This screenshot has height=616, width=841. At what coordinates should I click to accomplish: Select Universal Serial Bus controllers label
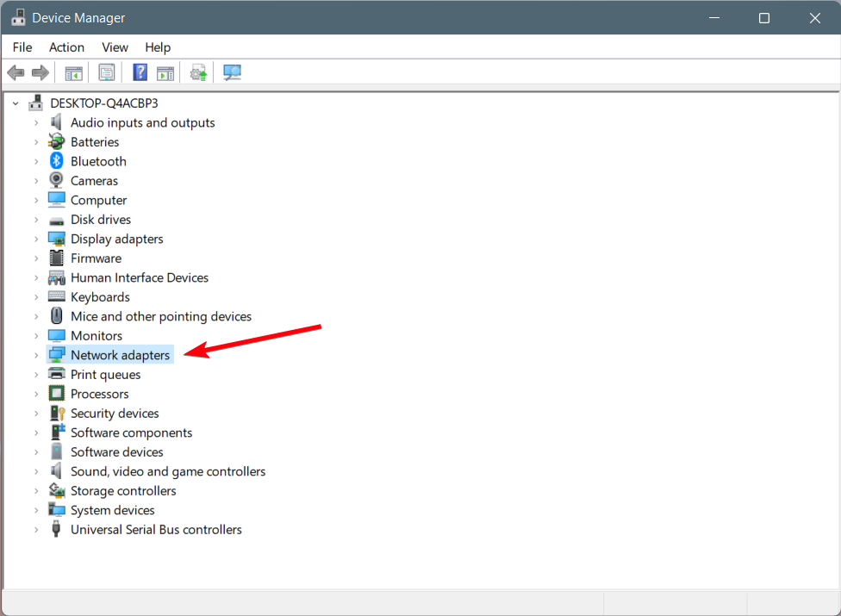tap(156, 529)
